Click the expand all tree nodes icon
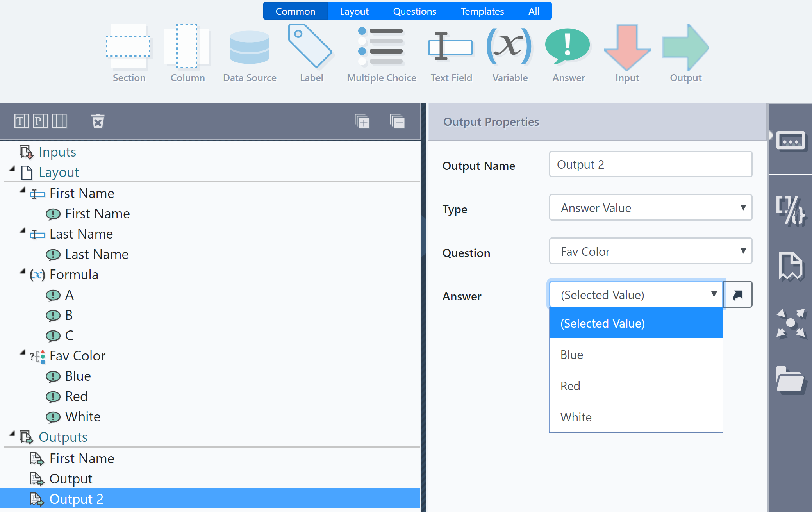Image resolution: width=812 pixels, height=512 pixels. point(362,121)
